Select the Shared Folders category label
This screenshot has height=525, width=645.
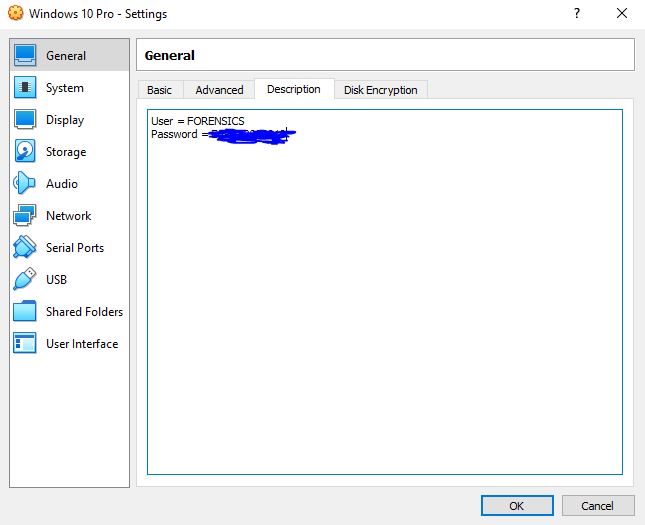(x=84, y=311)
